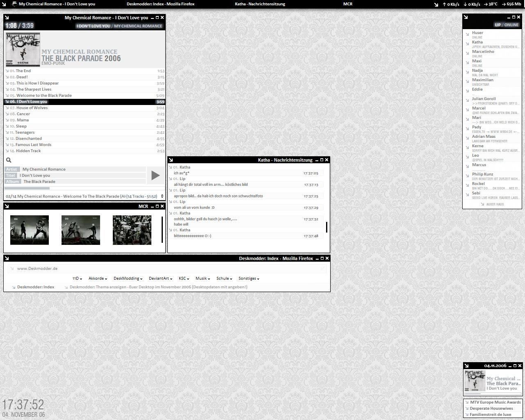Click the MCR image window scrollbar
The height and width of the screenshot is (420, 525).
(162, 230)
